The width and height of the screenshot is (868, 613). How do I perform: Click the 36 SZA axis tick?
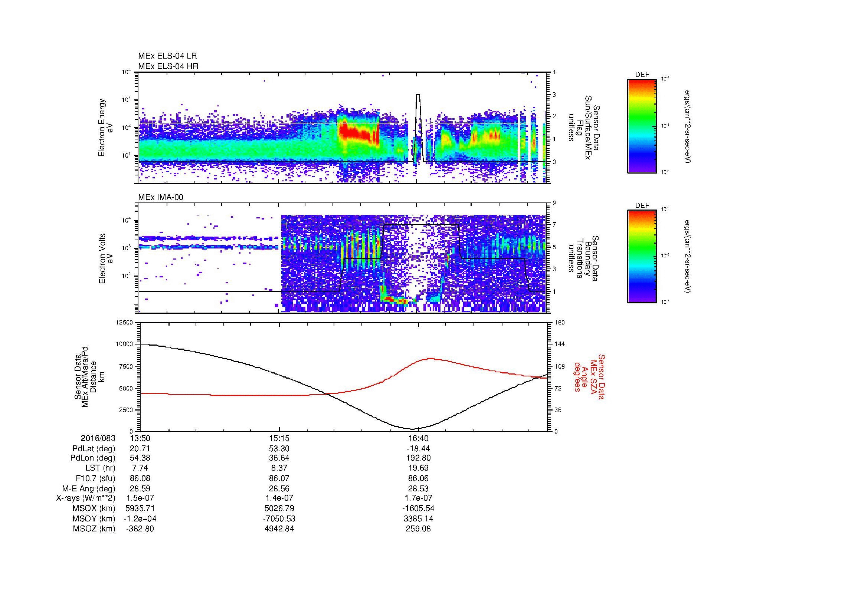558,410
